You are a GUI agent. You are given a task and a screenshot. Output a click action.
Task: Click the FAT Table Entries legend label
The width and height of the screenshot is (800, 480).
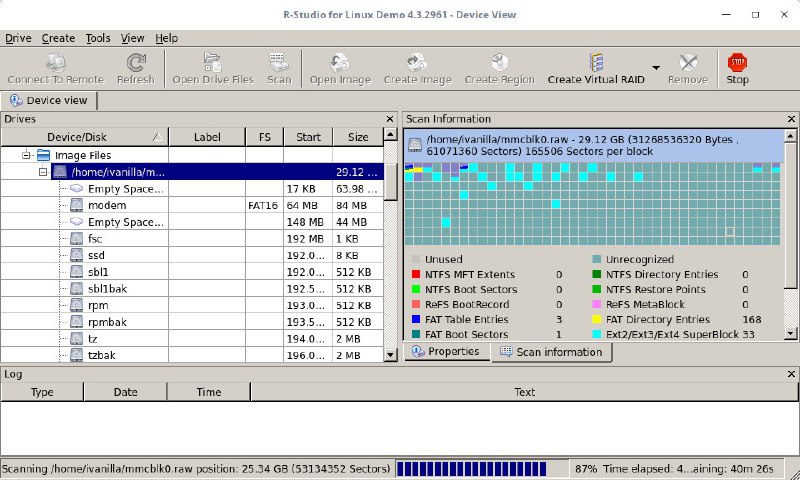coord(467,319)
